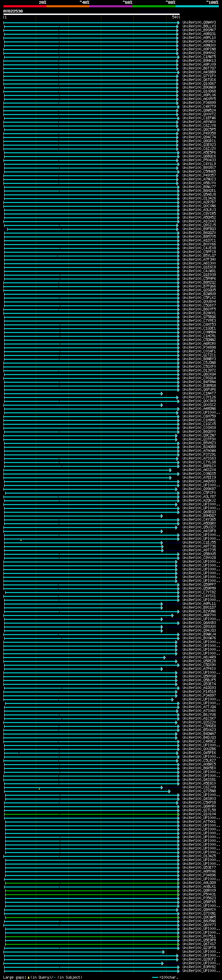Select hit label UniRef100_Q8W4V3
Screen dimensions: 222x980
pyautogui.click(x=199, y=23)
